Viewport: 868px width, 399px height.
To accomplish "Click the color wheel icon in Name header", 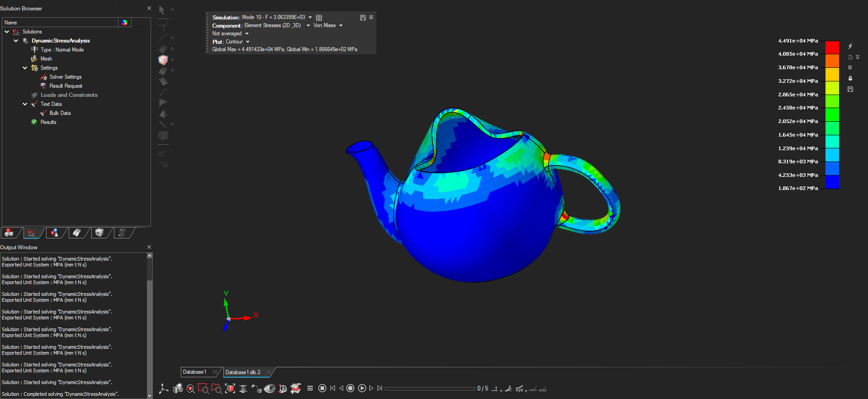I will click(x=124, y=23).
